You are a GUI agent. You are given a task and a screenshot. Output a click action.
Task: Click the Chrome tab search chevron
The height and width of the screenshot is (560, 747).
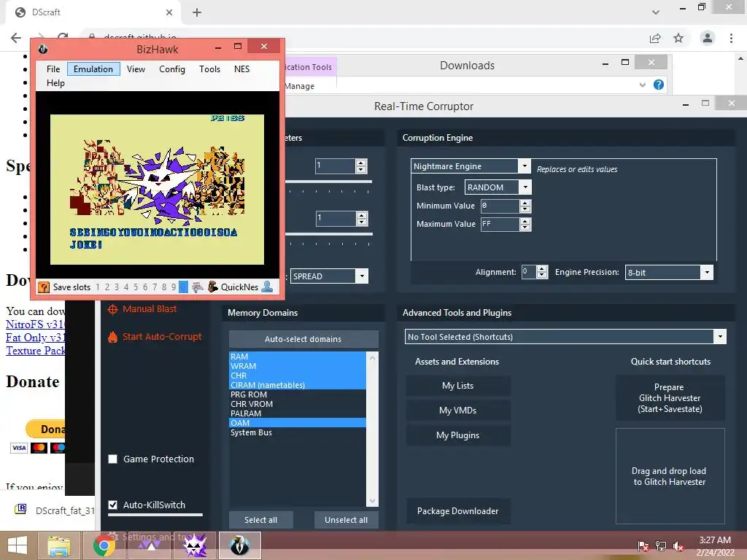(x=656, y=12)
